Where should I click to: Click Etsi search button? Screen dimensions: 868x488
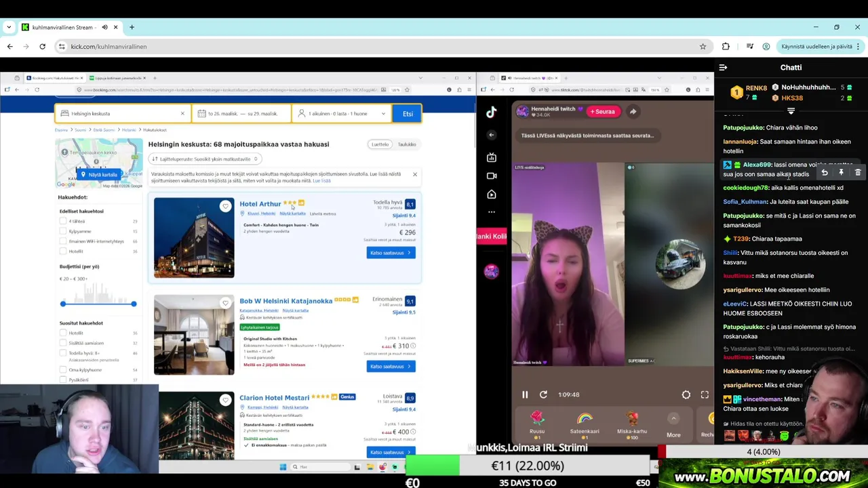tap(408, 113)
